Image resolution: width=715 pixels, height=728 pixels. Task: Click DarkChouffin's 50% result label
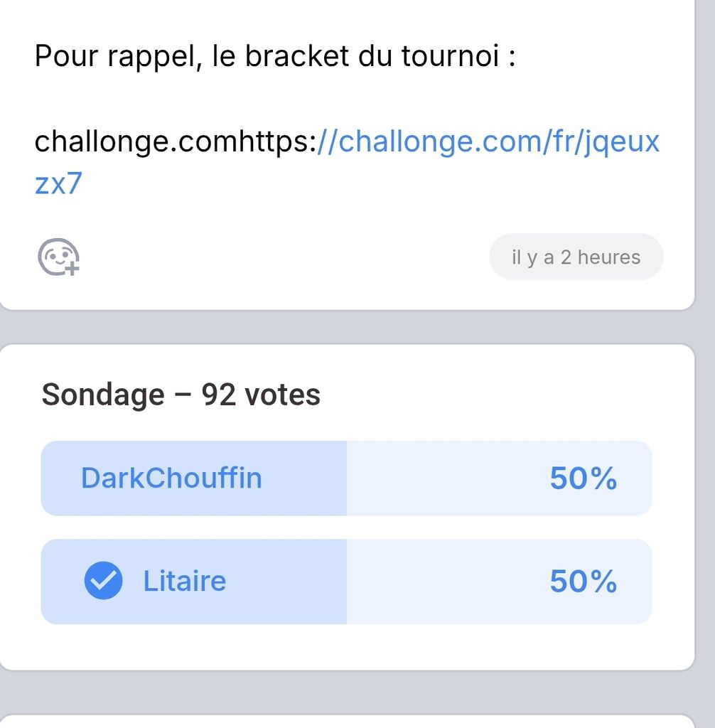pyautogui.click(x=583, y=478)
